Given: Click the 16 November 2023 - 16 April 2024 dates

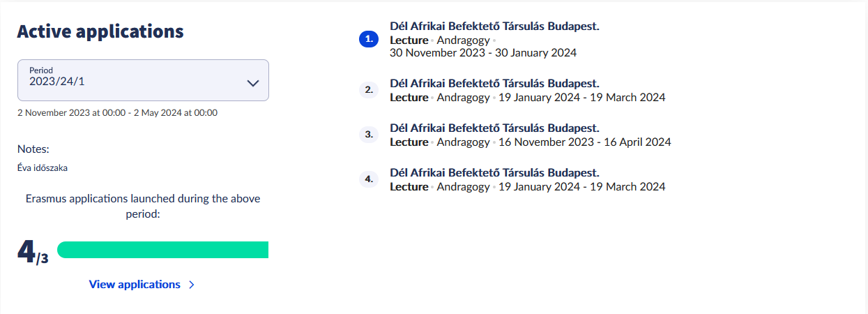Looking at the screenshot, I should 585,142.
